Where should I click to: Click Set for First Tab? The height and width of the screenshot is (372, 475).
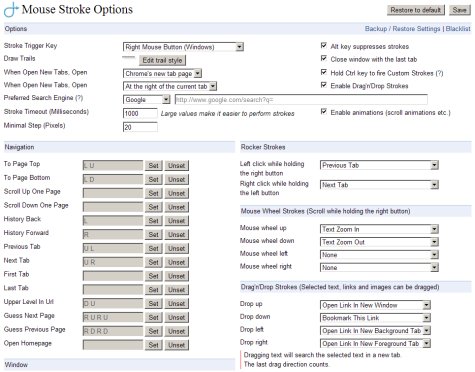coord(154,276)
